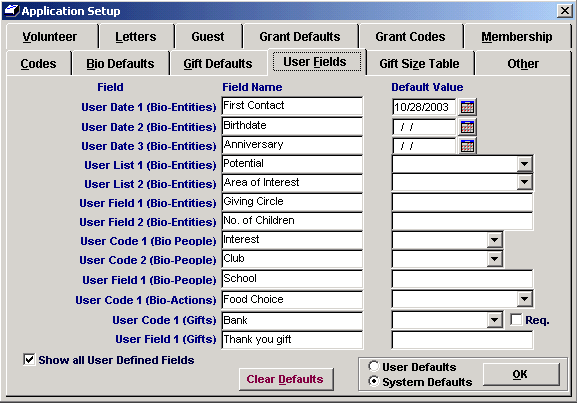This screenshot has height=403, width=577.
Task: Click the Birthdate field name box
Action: pyautogui.click(x=292, y=126)
